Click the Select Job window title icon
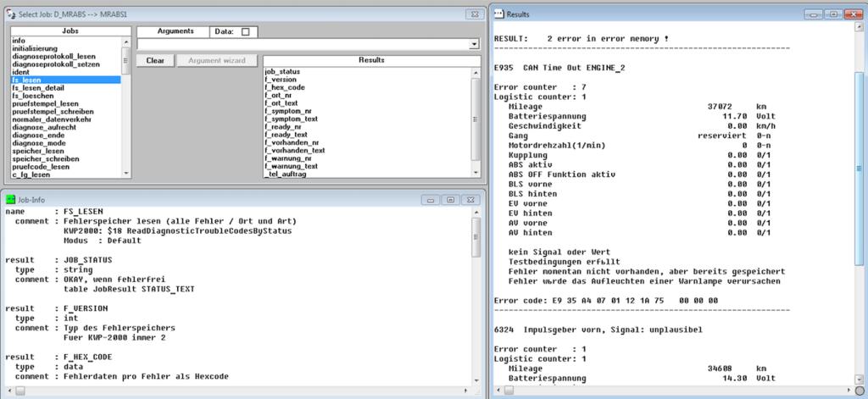868x399 pixels. click(10, 14)
